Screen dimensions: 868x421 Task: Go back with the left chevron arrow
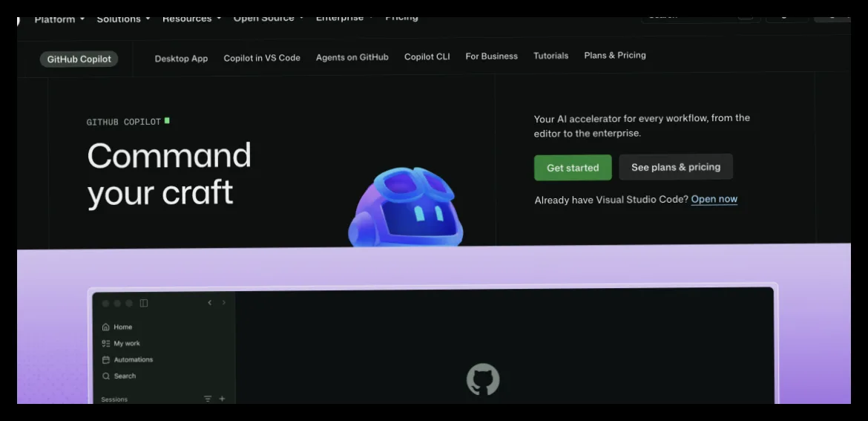click(x=210, y=302)
